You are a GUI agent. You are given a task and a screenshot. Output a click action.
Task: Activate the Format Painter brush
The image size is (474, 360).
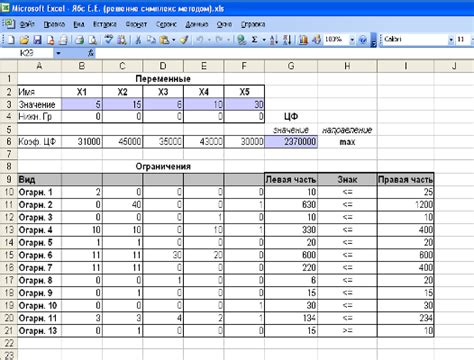click(184, 40)
